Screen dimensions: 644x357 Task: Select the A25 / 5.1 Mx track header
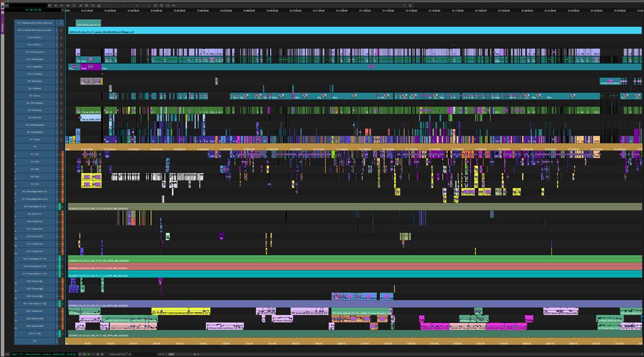tap(35, 333)
